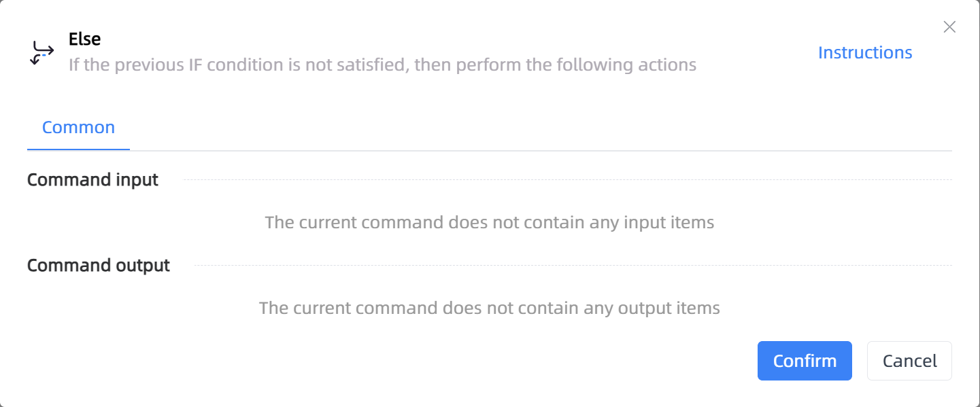
Task: Cancel the Else command dialog
Action: (909, 361)
